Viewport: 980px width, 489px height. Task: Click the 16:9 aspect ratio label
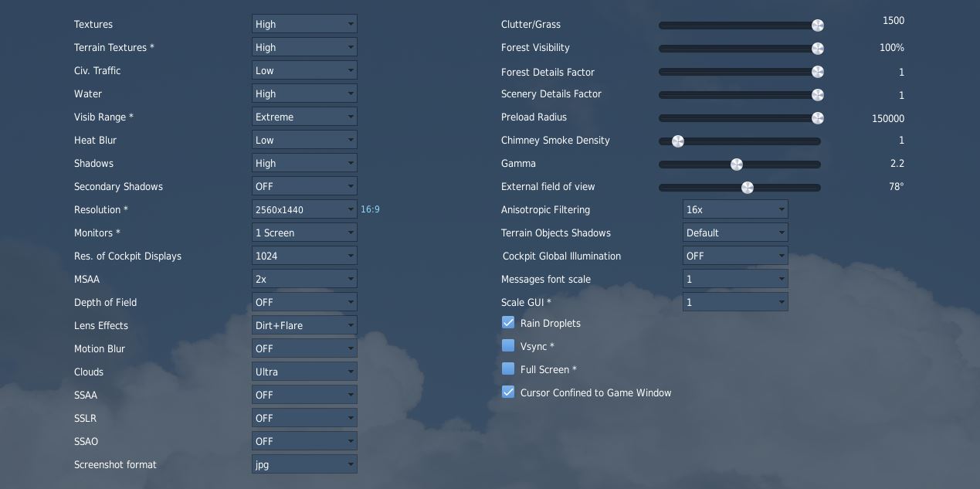coord(370,209)
